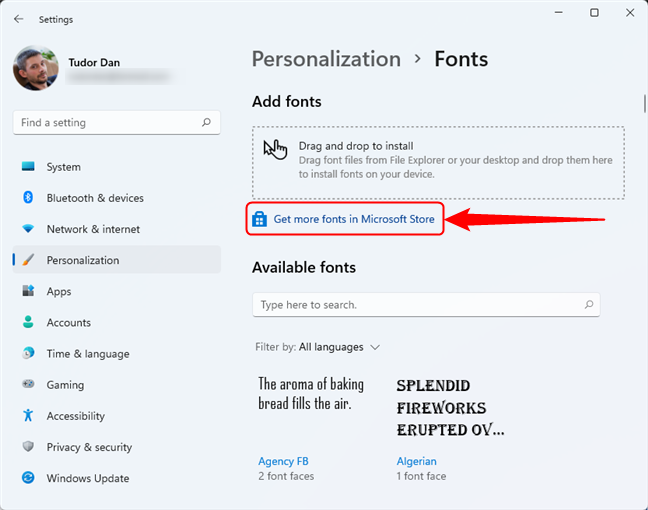Click the Apps icon in the sidebar

coord(28,291)
